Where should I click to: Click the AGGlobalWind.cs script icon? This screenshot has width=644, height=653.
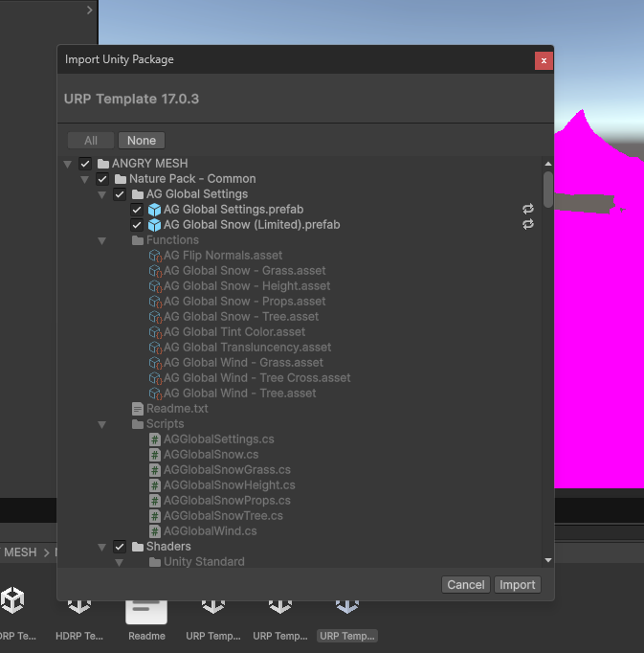tap(155, 531)
